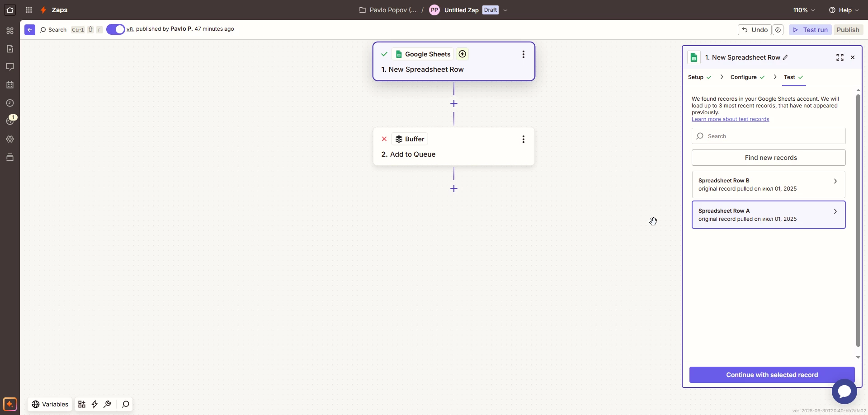The height and width of the screenshot is (415, 868).
Task: Open the four-circles apps sidebar icon
Action: [x=10, y=31]
